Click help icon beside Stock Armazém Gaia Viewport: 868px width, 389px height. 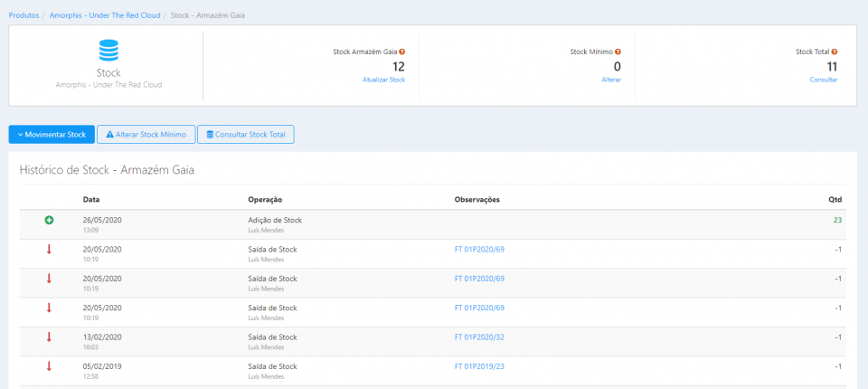click(x=401, y=52)
